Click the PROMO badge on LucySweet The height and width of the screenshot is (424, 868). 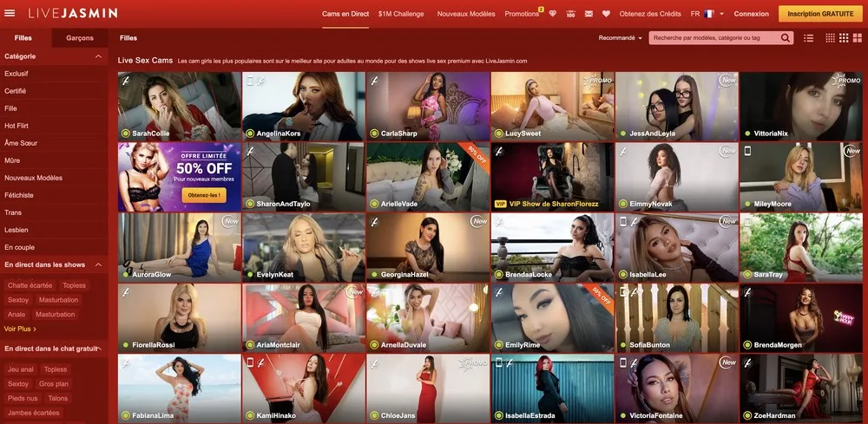click(597, 81)
